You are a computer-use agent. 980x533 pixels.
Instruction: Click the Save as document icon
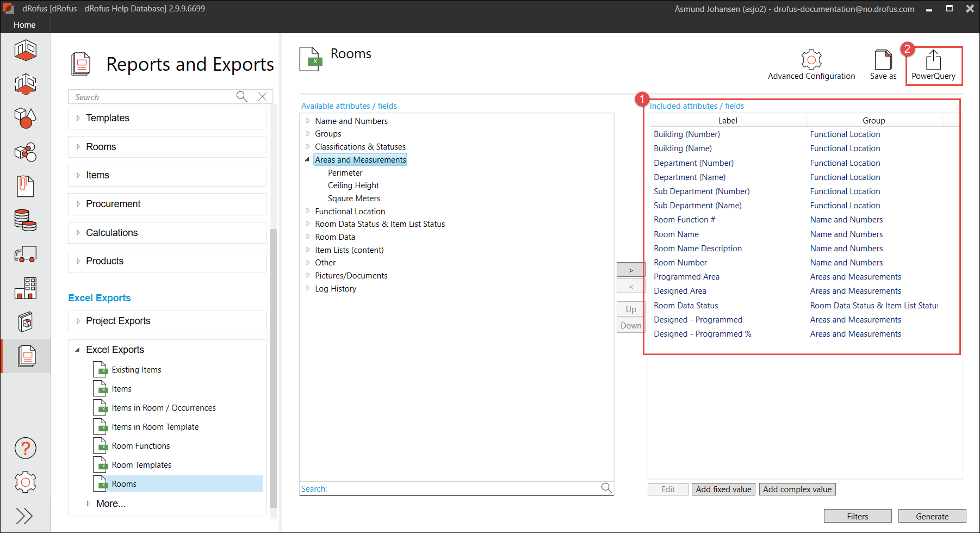coord(883,60)
